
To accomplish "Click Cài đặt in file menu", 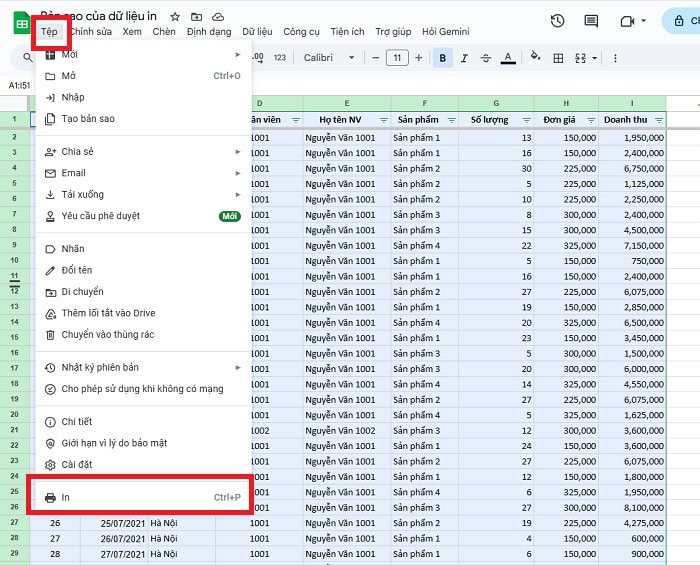I will [78, 465].
